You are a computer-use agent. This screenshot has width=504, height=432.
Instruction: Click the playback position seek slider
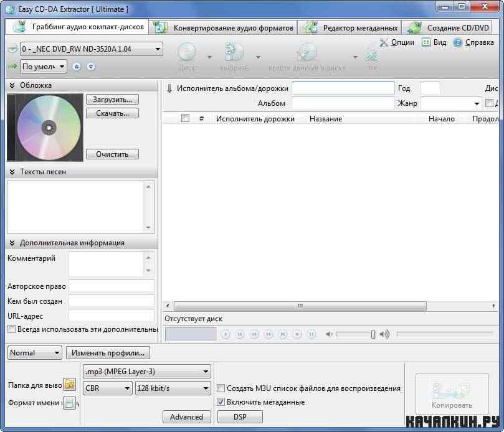coord(445,334)
